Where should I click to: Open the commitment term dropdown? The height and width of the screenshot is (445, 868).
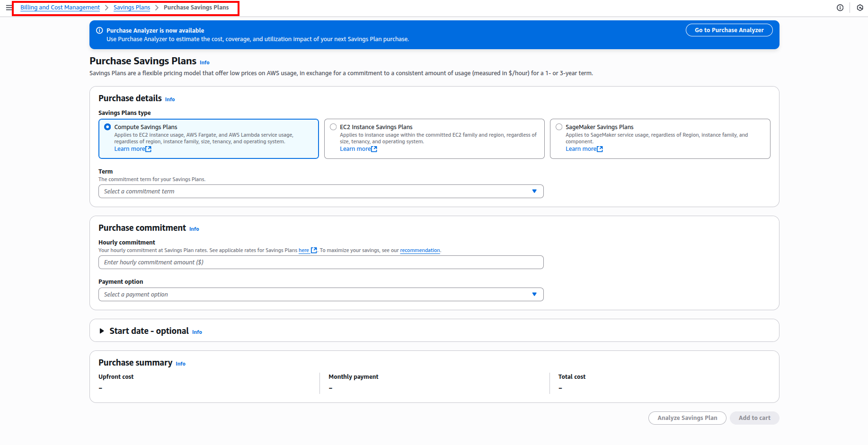tap(320, 192)
